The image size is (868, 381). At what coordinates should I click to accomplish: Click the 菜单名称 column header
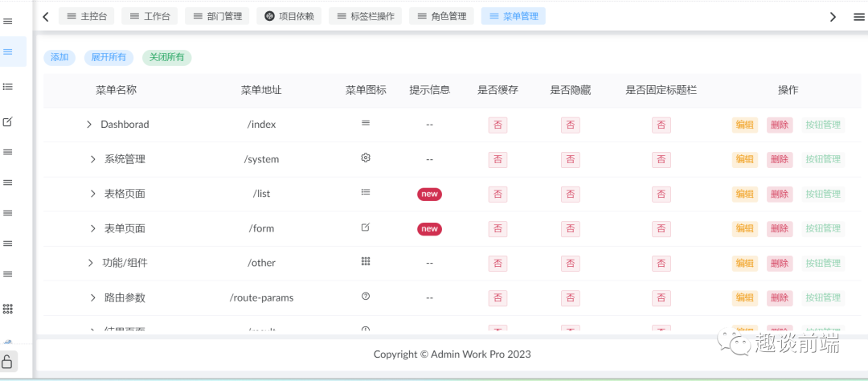point(117,90)
